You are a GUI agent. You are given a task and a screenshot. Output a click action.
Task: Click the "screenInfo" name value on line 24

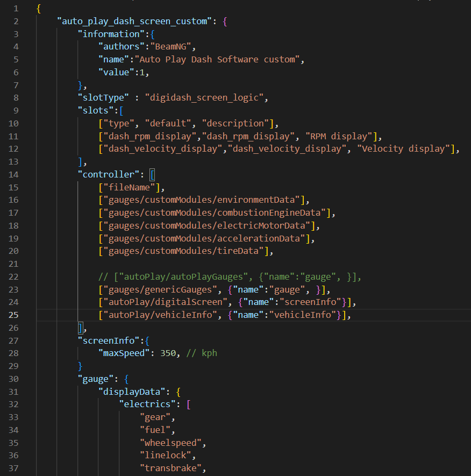310,302
